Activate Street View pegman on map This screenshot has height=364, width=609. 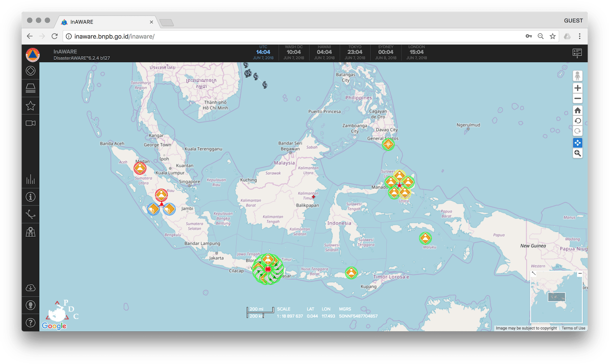coord(577,76)
